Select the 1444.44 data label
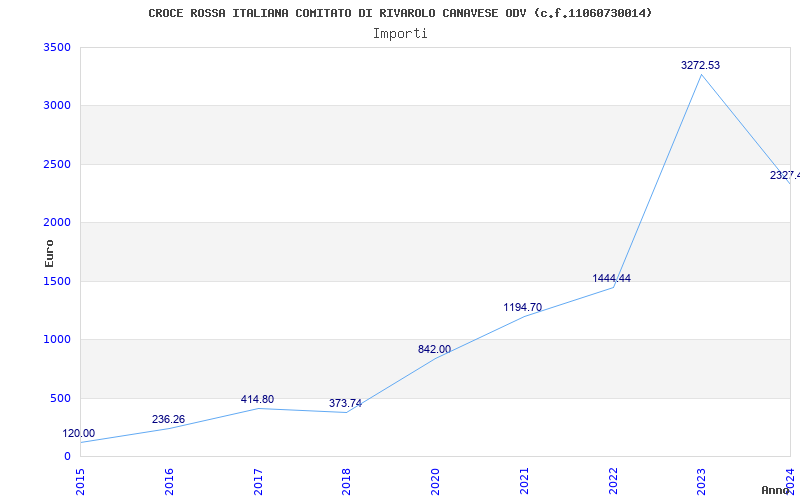 (x=611, y=278)
